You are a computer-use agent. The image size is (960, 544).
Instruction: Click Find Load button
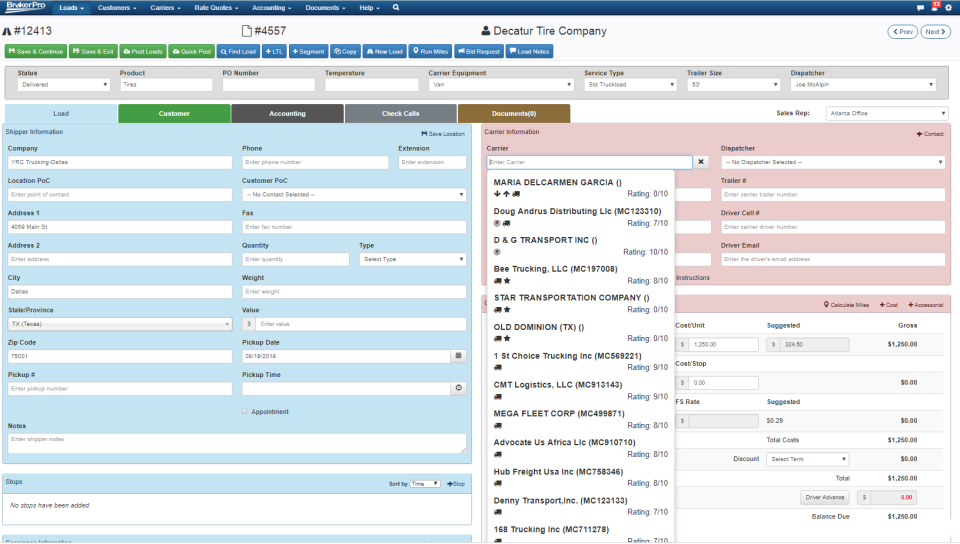pos(238,51)
